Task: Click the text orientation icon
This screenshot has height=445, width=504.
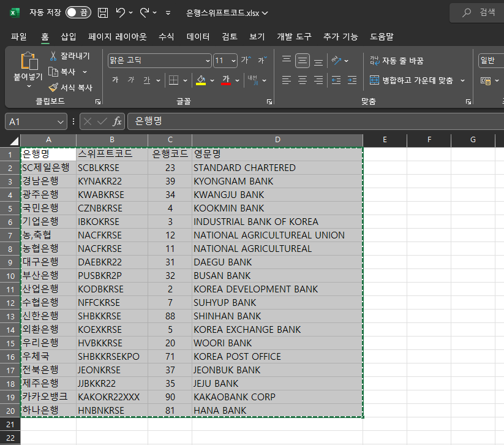Action: pos(336,60)
